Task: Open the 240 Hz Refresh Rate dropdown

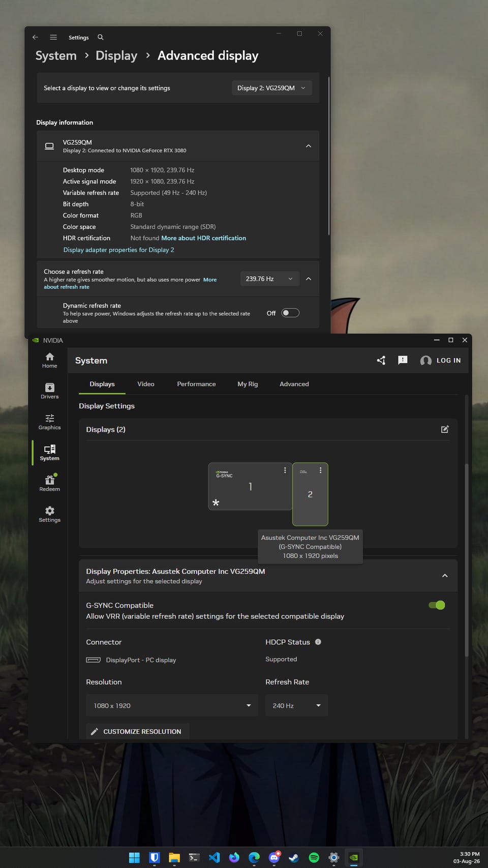Action: 296,705
